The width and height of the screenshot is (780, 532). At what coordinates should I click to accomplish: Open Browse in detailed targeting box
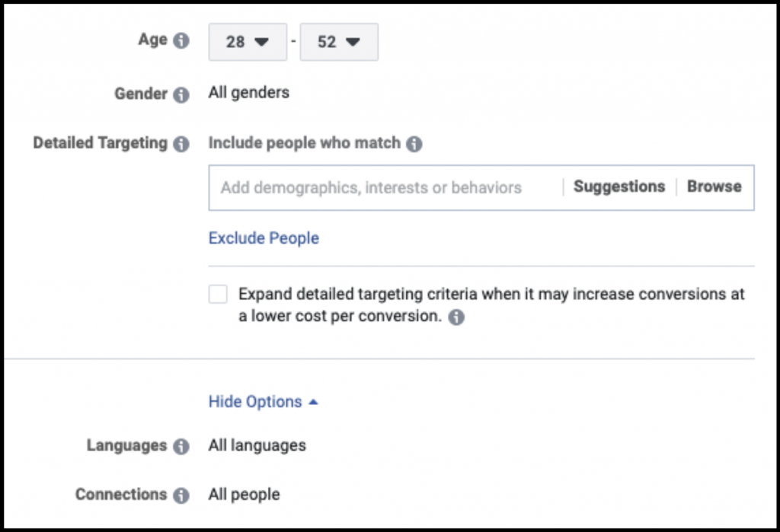click(714, 186)
